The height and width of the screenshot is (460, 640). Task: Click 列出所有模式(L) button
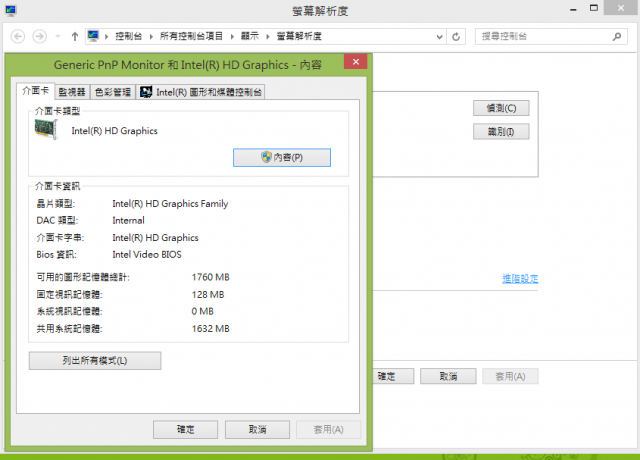coord(95,361)
